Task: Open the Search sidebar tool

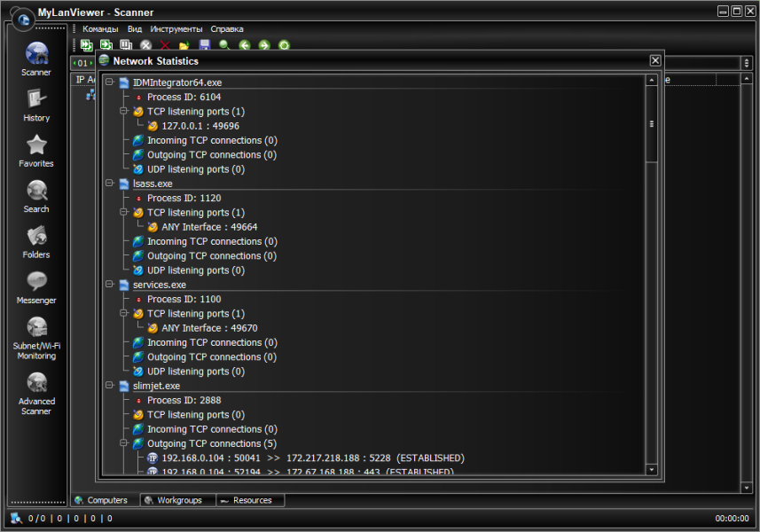Action: (x=36, y=196)
